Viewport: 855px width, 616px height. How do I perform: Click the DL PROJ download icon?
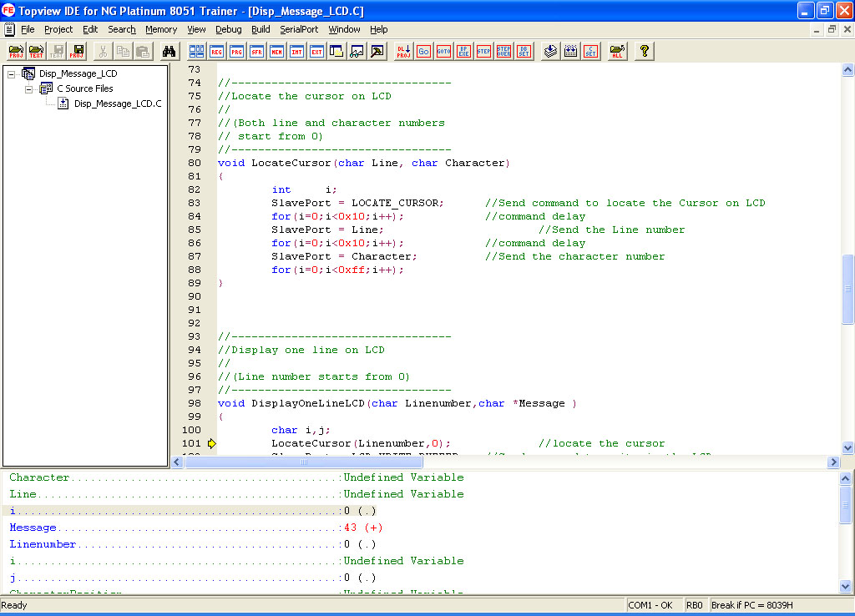(x=403, y=51)
